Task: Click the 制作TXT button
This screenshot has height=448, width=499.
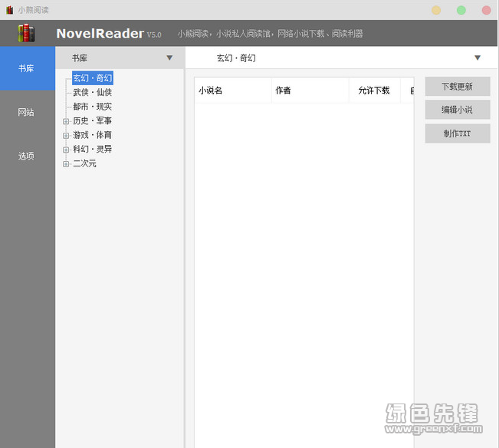Action: pos(458,133)
